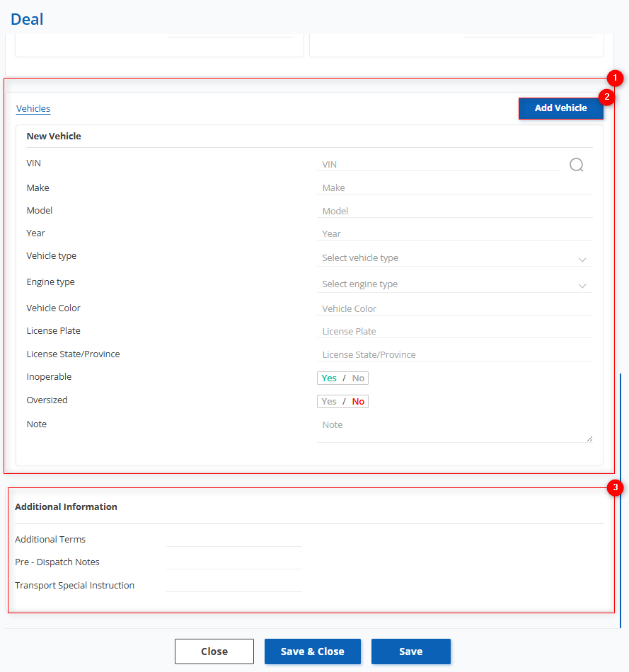Click red annotation marker number 3
Screen dimensions: 629x672
coord(616,487)
